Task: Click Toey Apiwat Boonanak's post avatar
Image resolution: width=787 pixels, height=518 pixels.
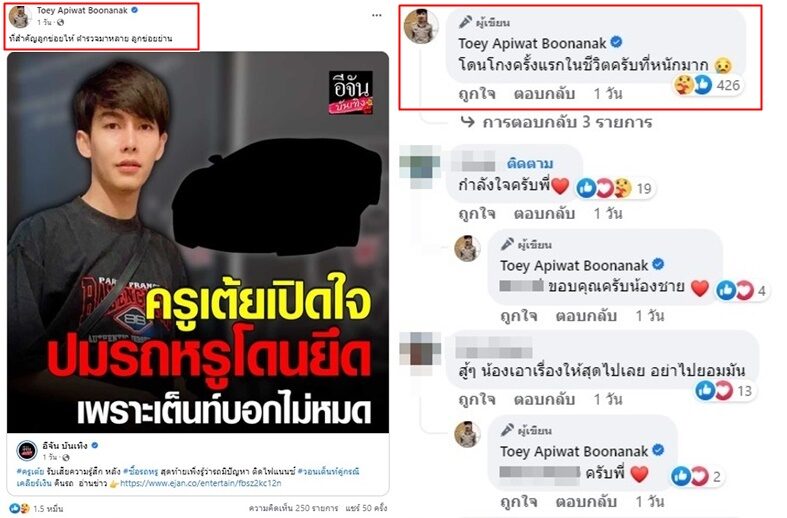Action: [x=21, y=17]
